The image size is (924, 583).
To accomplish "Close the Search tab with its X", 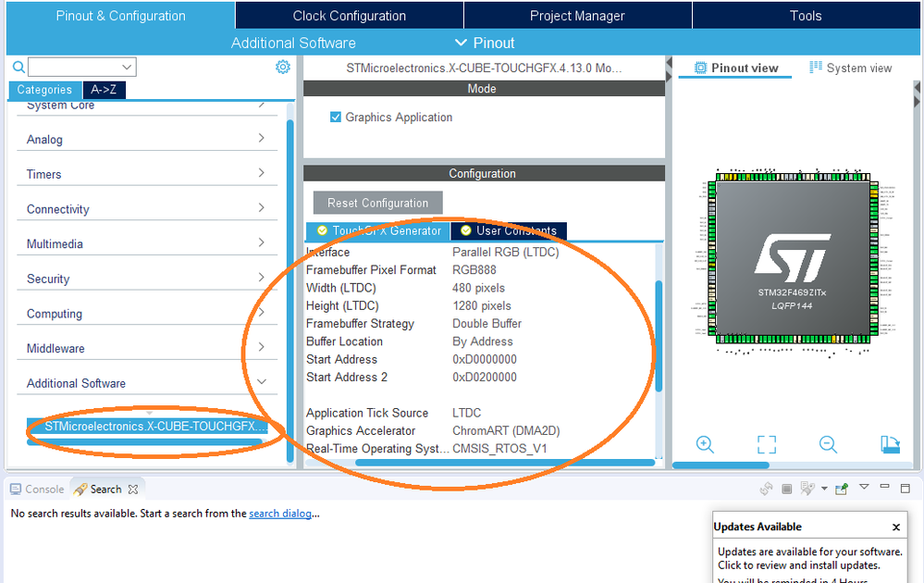I will coord(133,490).
